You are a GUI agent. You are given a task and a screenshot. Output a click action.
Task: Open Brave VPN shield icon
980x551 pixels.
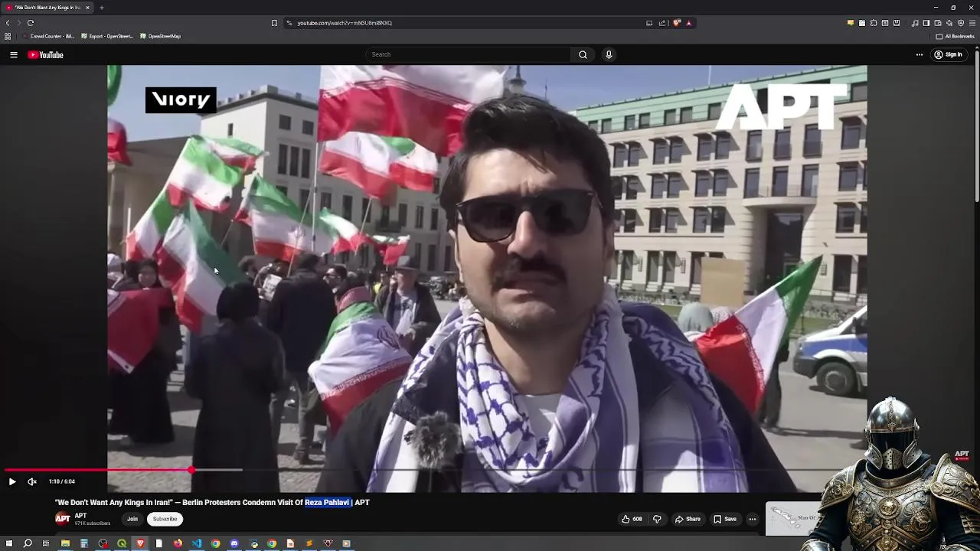pyautogui.click(x=961, y=23)
